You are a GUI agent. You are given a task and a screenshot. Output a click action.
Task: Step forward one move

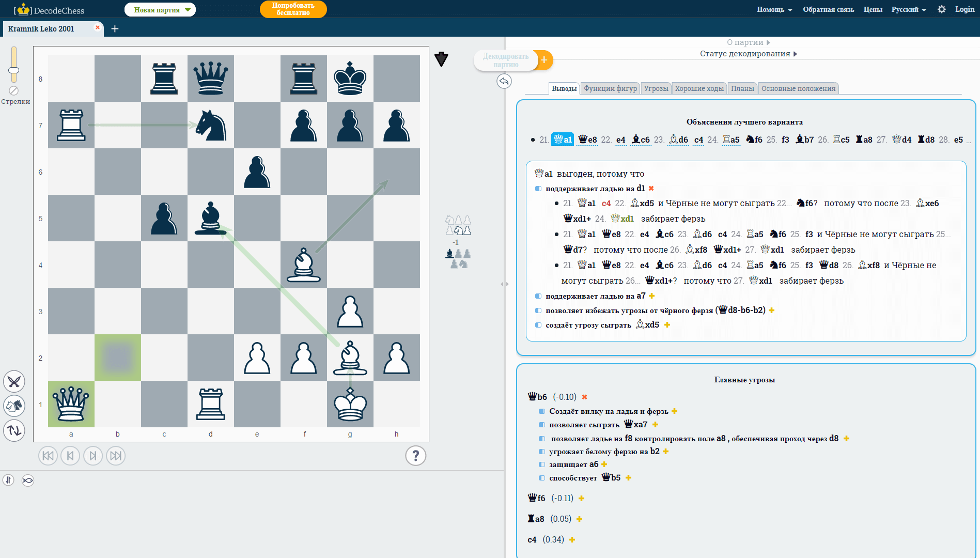point(93,456)
